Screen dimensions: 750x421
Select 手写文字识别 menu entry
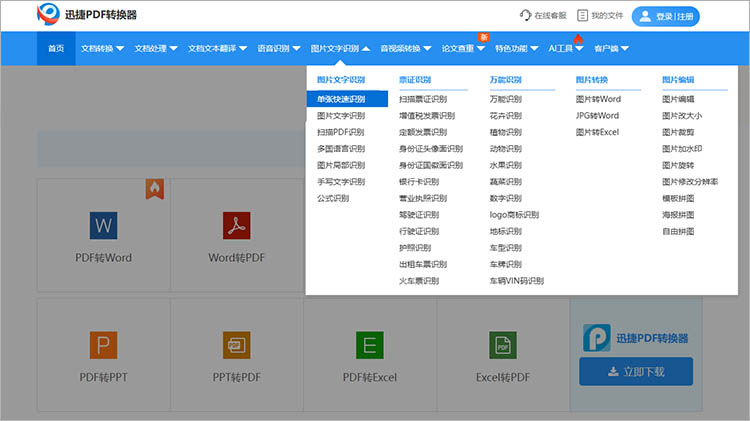(x=341, y=182)
